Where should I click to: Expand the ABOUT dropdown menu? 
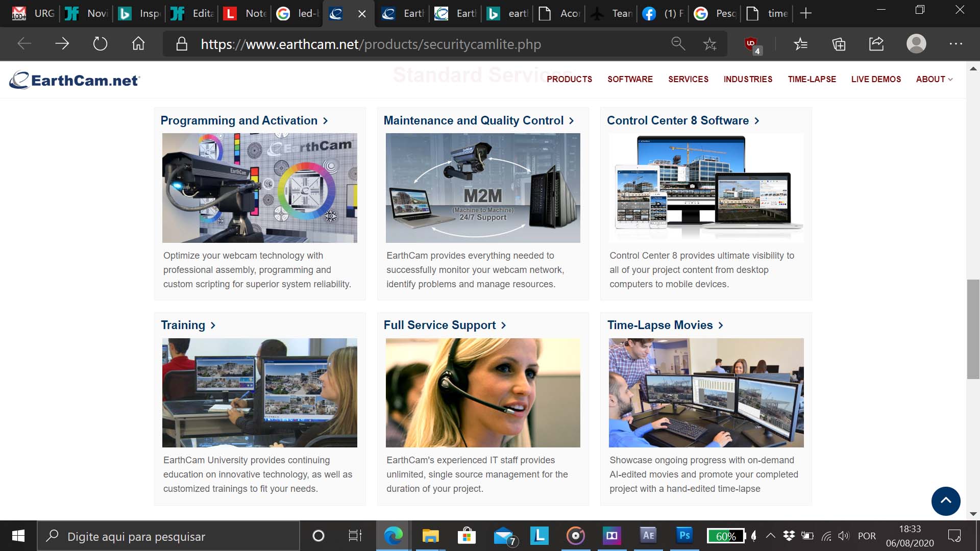tap(934, 79)
